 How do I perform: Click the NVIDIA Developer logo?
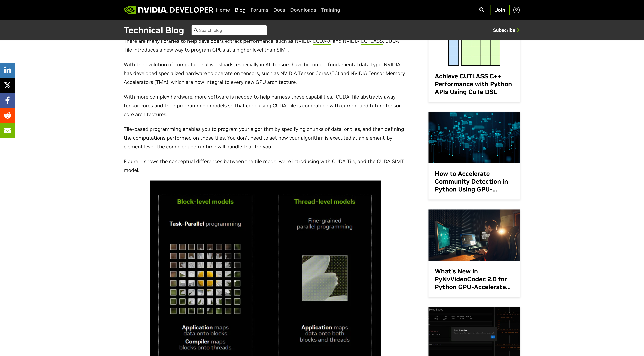(168, 10)
